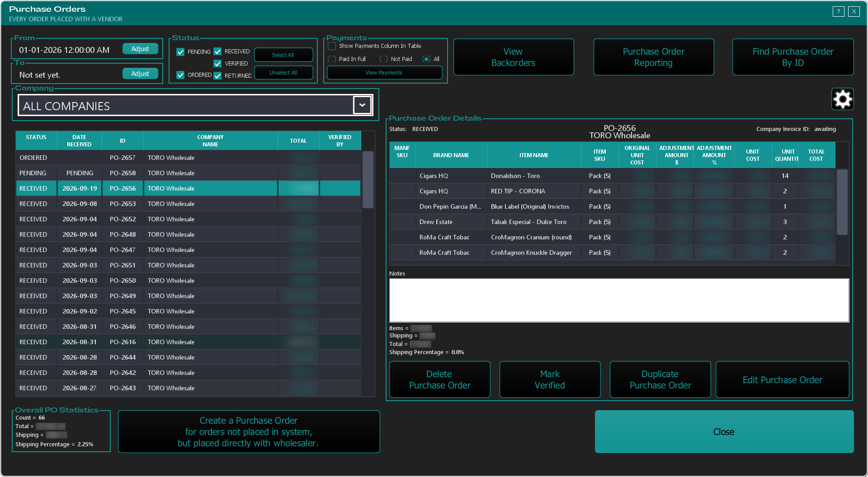Viewport: 868px width, 477px height.
Task: Select PO-2645 row
Action: (188, 311)
